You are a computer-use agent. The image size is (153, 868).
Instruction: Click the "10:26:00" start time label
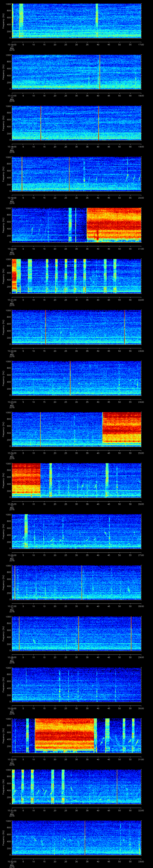coord(12,555)
